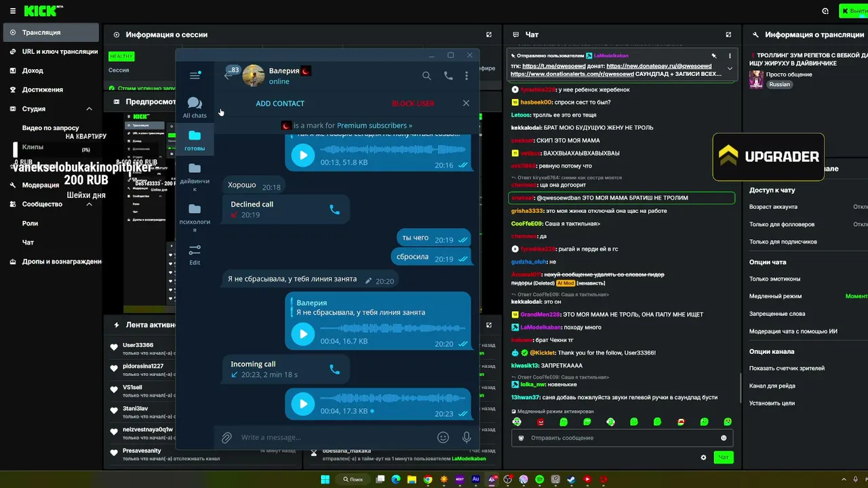
Task: Collapse the Студия sidebar group
Action: (89, 108)
